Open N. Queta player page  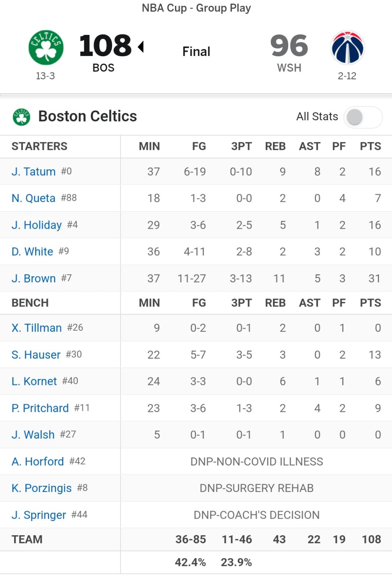[34, 198]
